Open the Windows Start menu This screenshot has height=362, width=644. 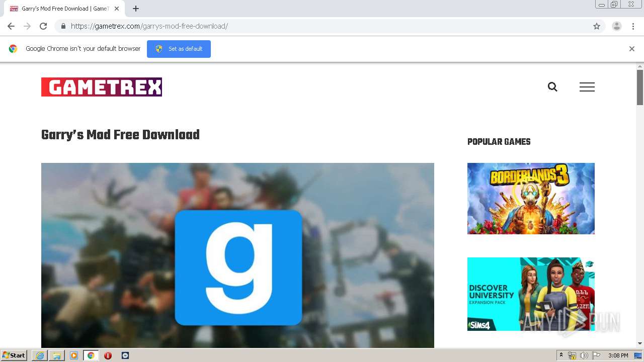coord(14,355)
